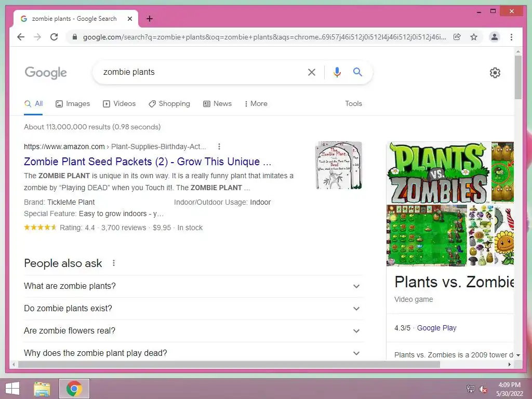This screenshot has height=399, width=532.
Task: Reload the page with the refresh icon
Action: pos(54,37)
